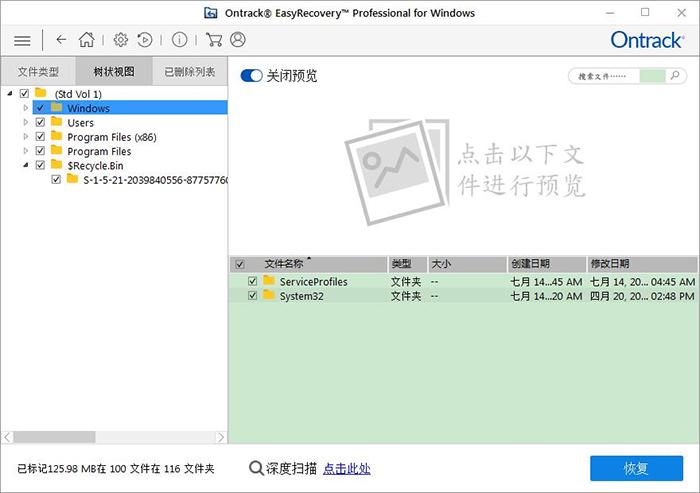Click the search magnifier icon
The height and width of the screenshot is (493, 700).
[x=675, y=75]
